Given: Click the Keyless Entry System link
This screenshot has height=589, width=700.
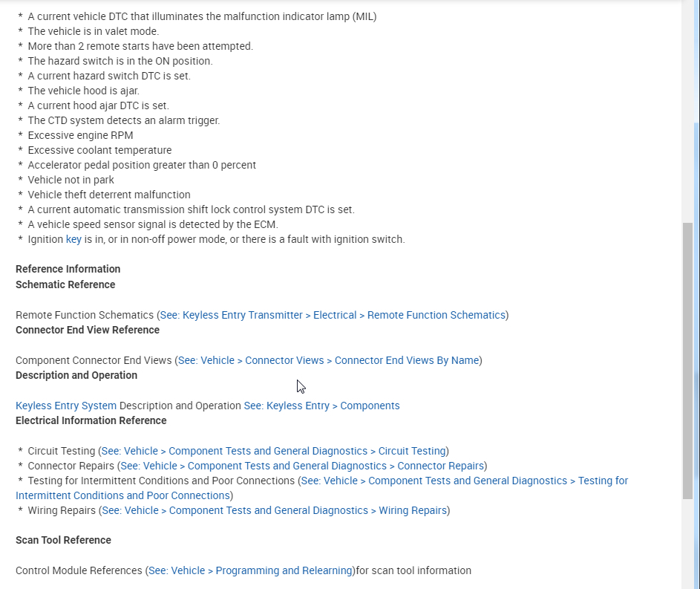Looking at the screenshot, I should click(66, 406).
